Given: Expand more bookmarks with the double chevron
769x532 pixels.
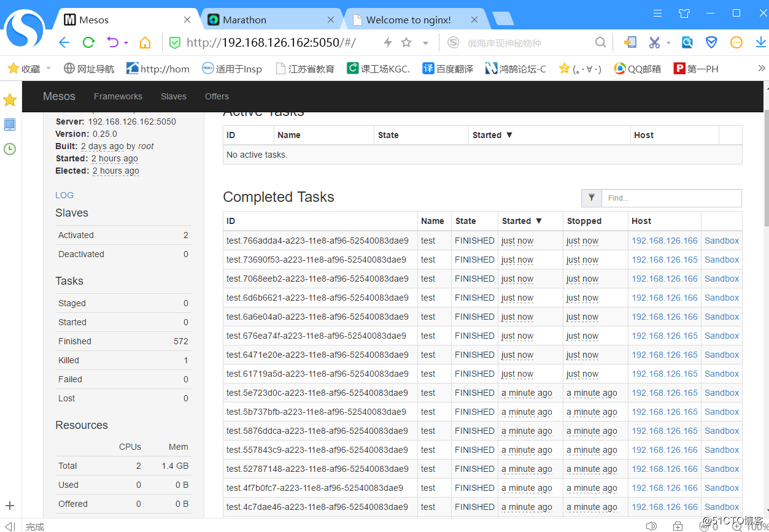Looking at the screenshot, I should tap(762, 68).
